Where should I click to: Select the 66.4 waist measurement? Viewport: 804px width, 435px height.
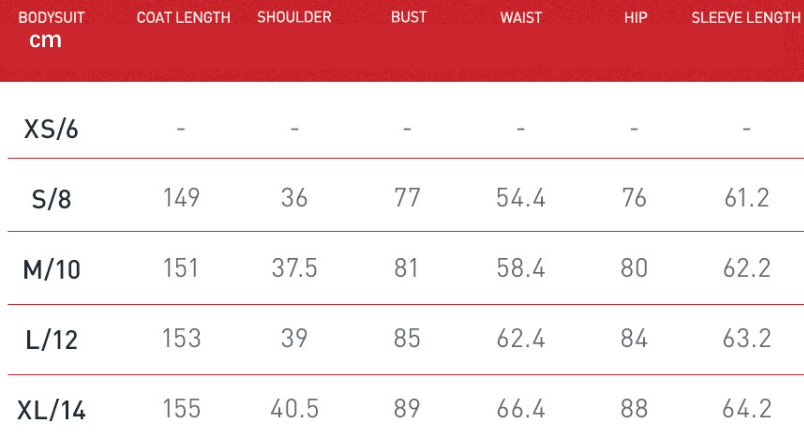[x=521, y=408]
